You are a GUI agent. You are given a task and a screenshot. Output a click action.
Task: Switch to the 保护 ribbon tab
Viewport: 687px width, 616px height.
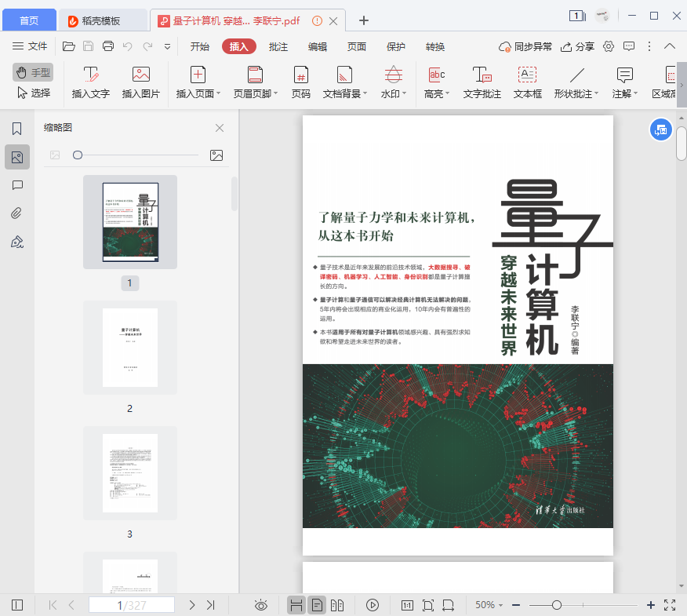(396, 46)
